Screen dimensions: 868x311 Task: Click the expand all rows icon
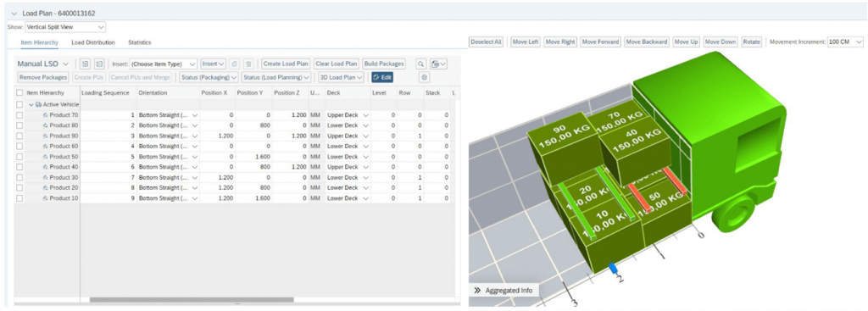click(86, 64)
